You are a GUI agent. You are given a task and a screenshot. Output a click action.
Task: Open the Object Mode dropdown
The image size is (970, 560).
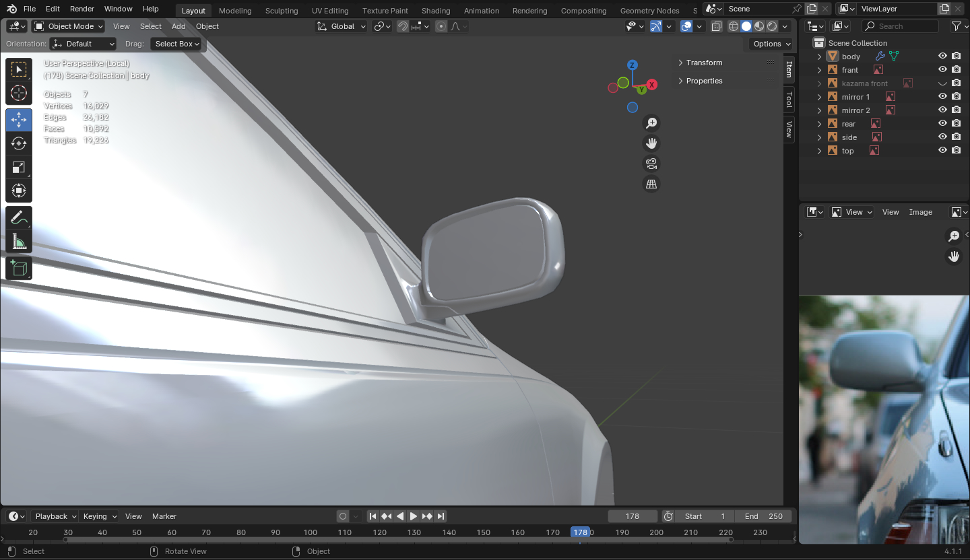point(69,26)
